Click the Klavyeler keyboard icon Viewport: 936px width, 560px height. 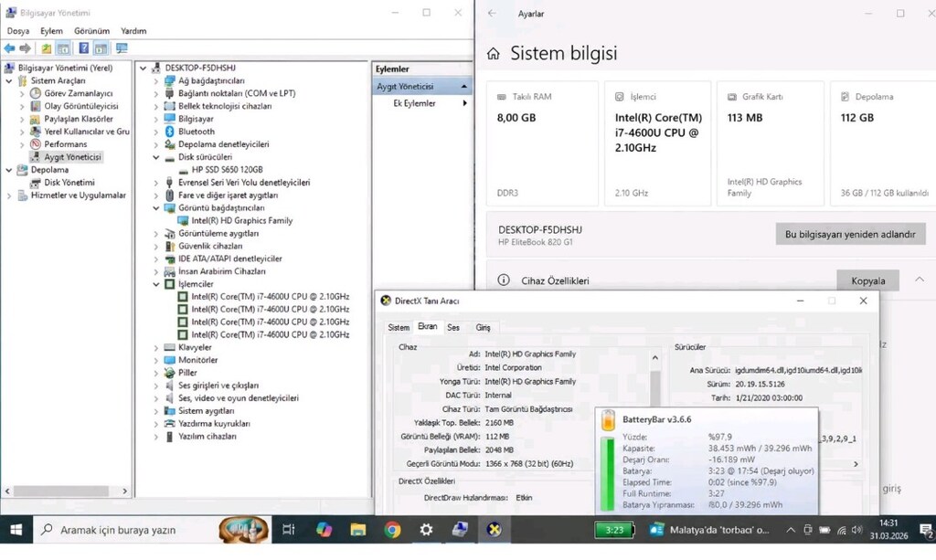pyautogui.click(x=169, y=347)
